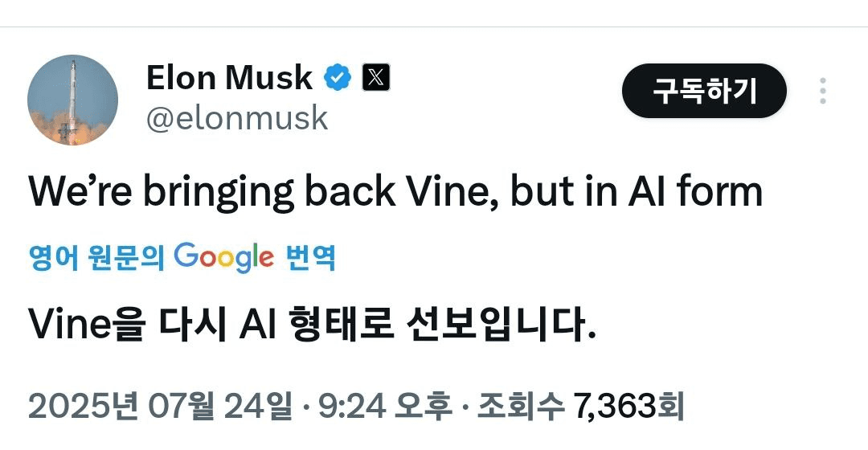Click the 구독하기 subscribe button

pos(704,91)
